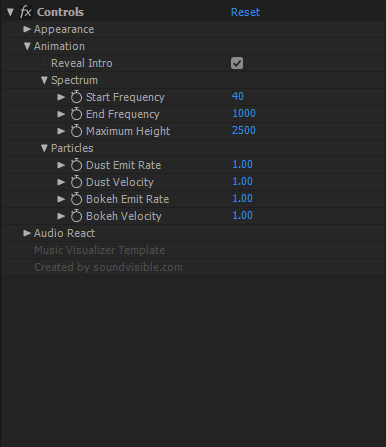This screenshot has height=447, width=386.
Task: Toggle the fx effect switch for Controls
Action: pos(25,12)
